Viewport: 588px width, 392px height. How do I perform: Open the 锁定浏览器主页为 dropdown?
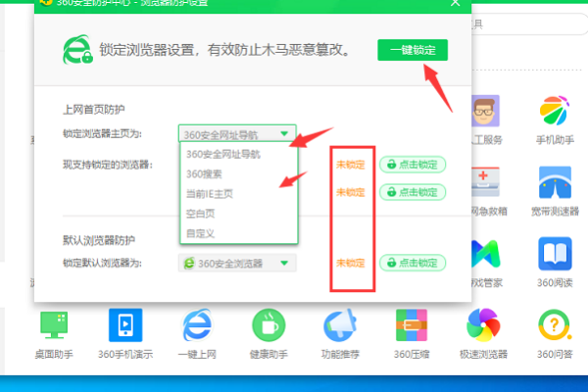click(x=237, y=134)
